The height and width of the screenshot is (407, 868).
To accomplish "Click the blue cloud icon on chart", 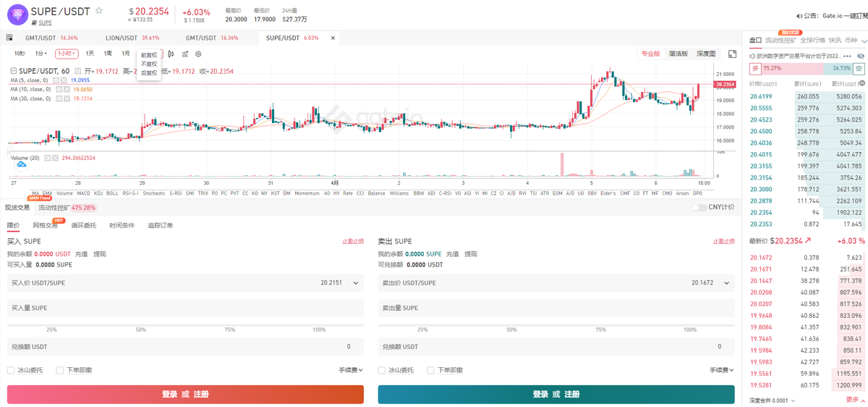I will [22, 165].
